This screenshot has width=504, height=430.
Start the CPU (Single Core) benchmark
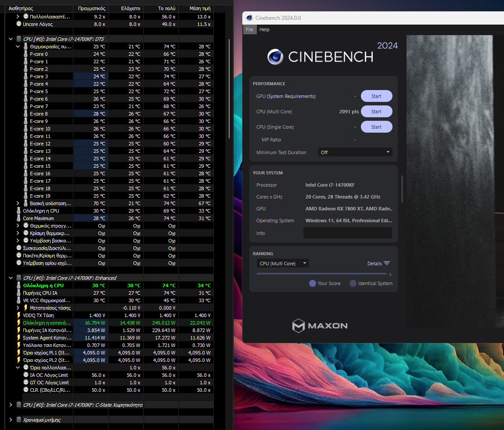tap(376, 127)
